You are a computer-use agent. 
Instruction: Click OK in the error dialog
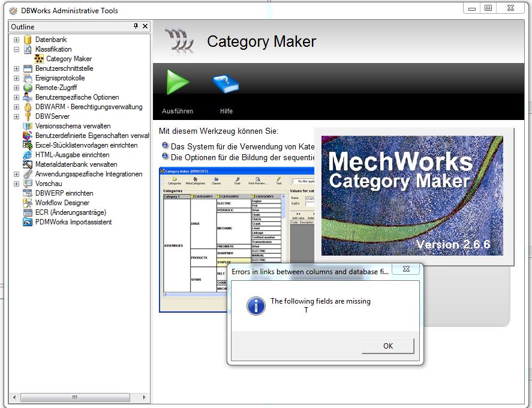pos(388,346)
